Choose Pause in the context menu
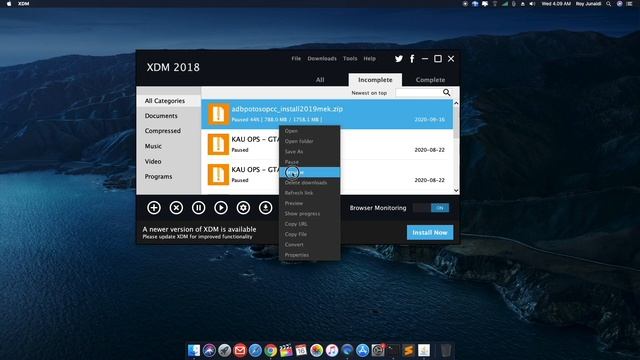 click(309, 162)
